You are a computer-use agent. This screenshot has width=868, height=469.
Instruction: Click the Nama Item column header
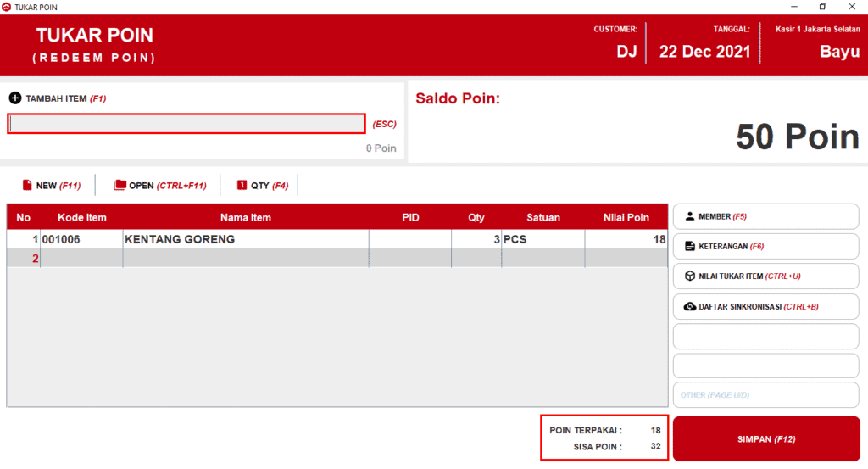(x=246, y=218)
